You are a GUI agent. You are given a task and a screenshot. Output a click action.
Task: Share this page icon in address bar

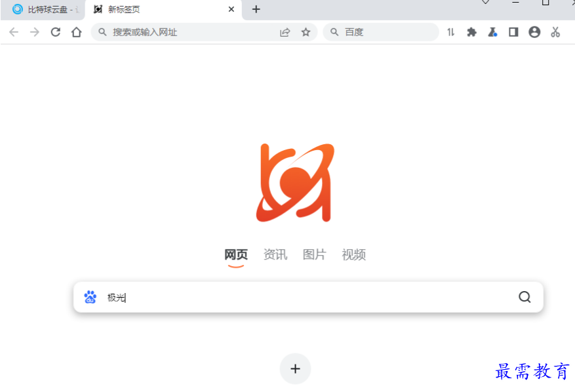285,32
